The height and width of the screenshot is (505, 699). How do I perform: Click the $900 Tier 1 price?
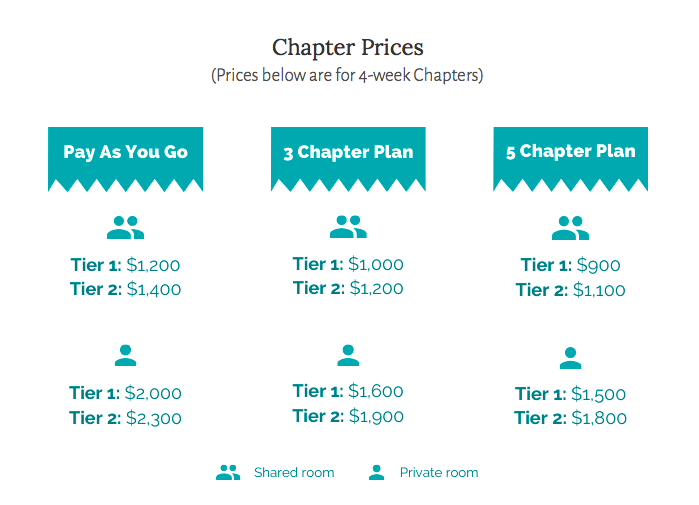598,266
